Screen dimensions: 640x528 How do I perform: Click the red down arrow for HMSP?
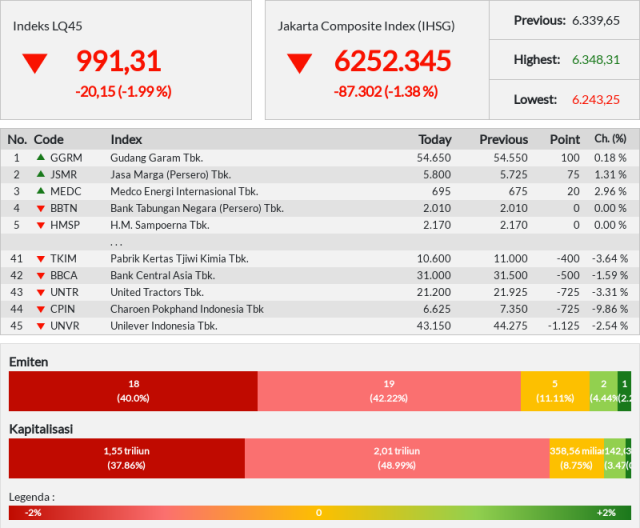point(40,225)
